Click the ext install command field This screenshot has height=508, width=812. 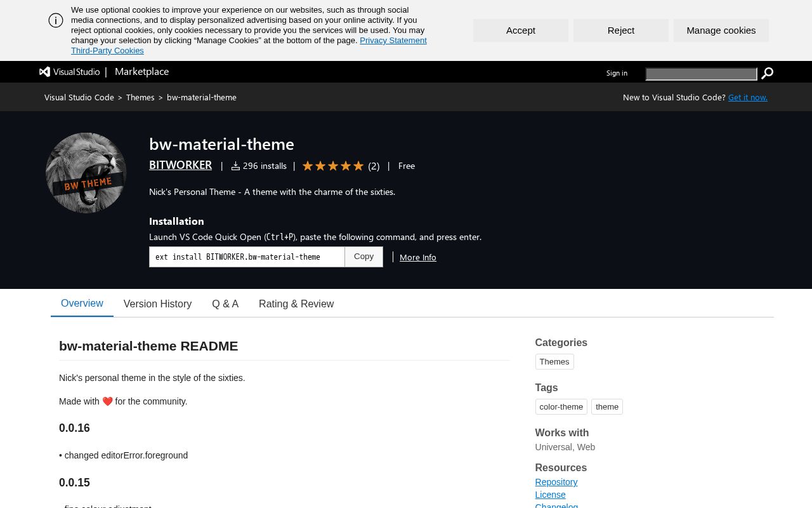pos(247,257)
